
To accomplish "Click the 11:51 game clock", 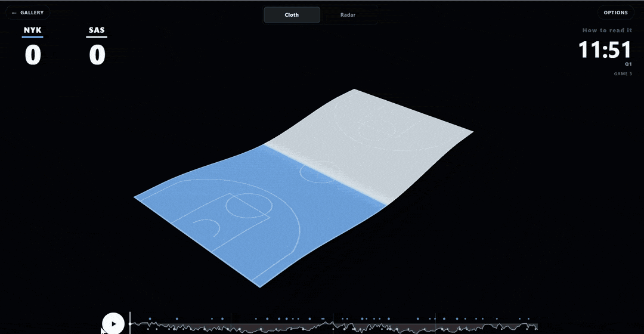I will [605, 50].
